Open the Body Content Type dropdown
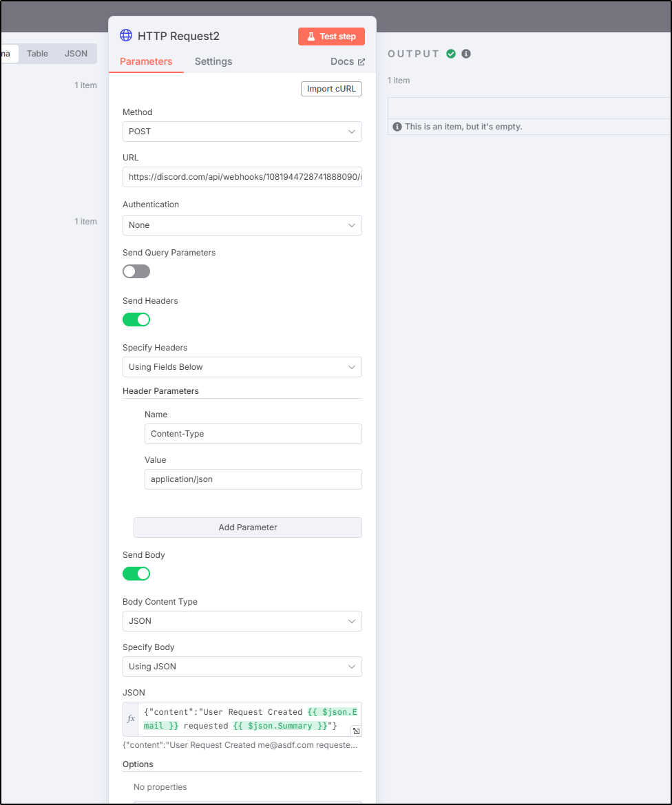This screenshot has width=672, height=805. [x=242, y=621]
